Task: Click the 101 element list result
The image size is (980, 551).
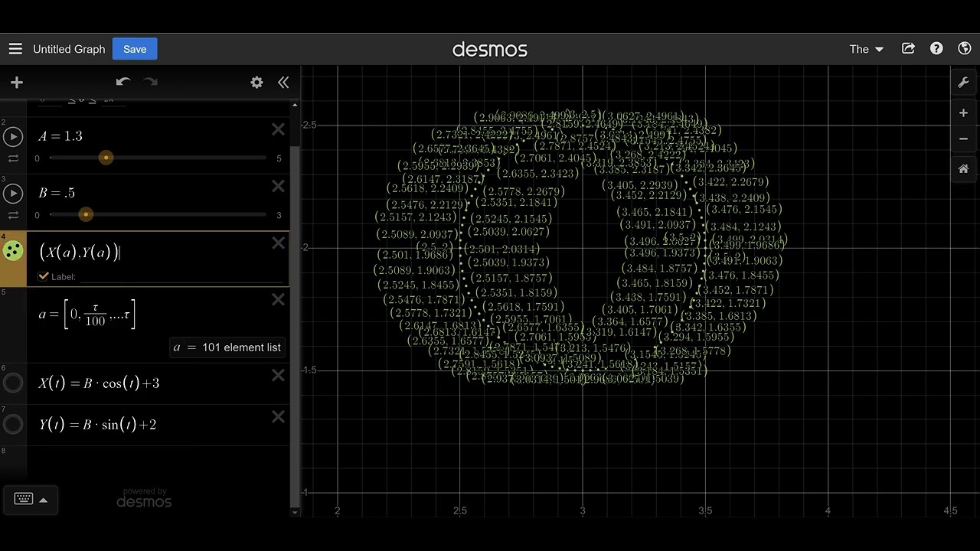Action: [227, 347]
